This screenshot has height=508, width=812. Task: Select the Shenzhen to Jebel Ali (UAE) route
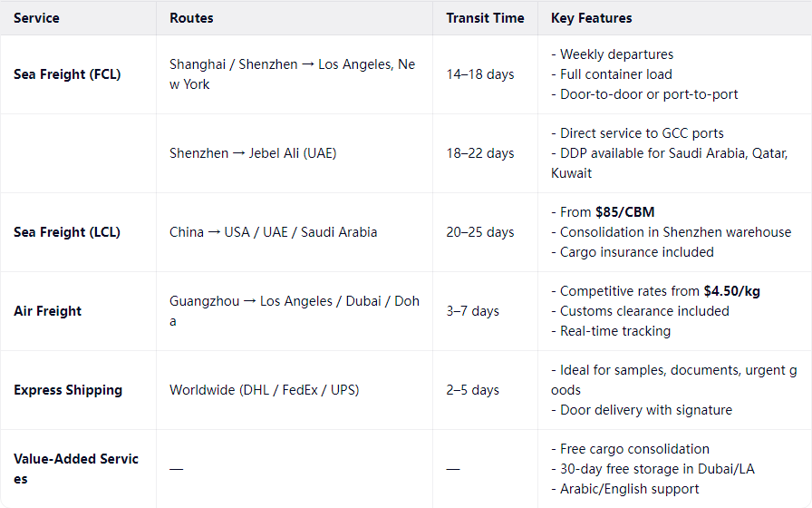pyautogui.click(x=253, y=153)
